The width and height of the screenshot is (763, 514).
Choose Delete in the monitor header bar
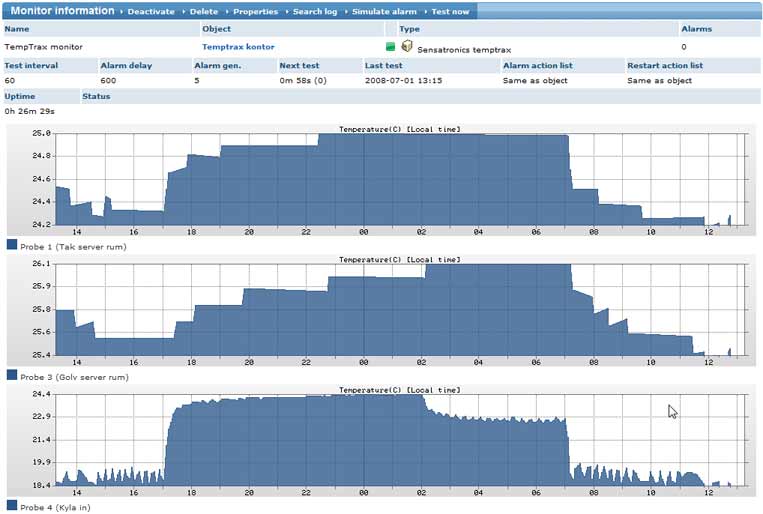(x=203, y=11)
